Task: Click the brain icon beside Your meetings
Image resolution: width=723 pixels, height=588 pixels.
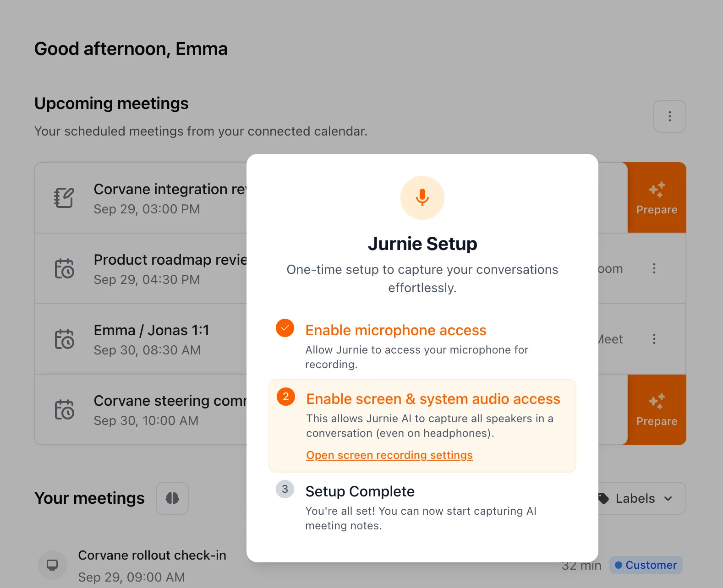Action: [x=172, y=498]
